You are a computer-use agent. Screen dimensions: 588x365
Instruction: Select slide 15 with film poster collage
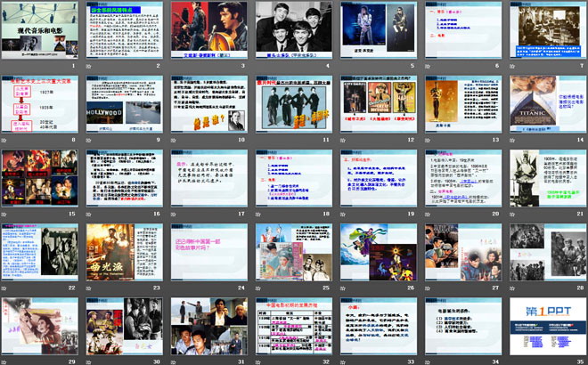[x=42, y=178]
